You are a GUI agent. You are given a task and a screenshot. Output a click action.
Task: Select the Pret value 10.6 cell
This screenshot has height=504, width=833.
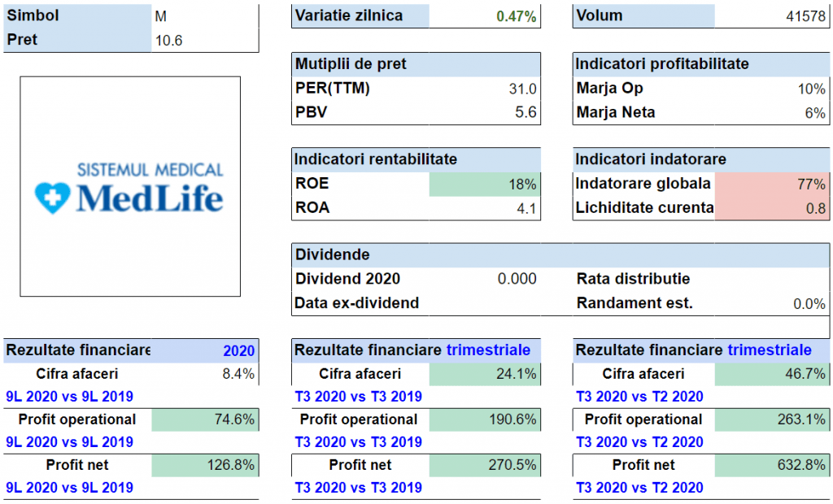click(x=205, y=40)
